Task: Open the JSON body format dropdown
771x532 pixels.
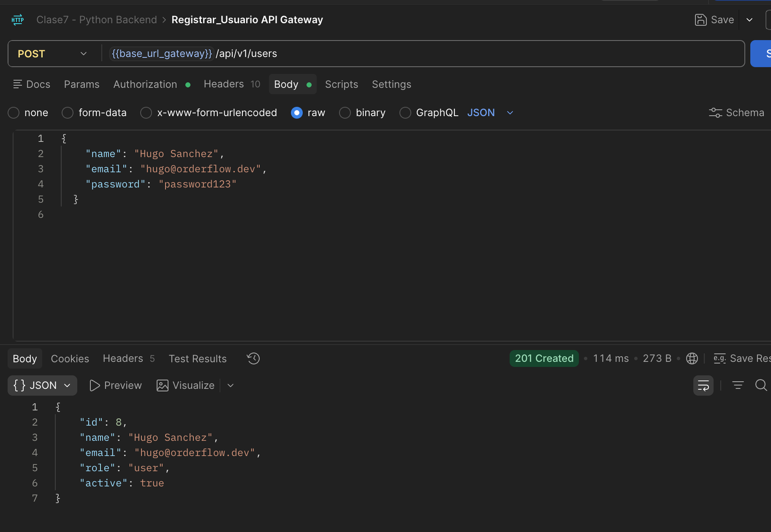Action: [490, 113]
